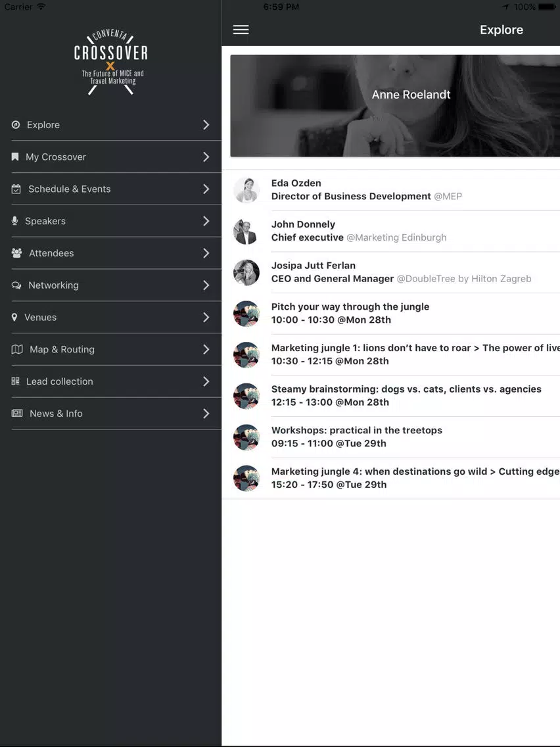This screenshot has width=560, height=747.
Task: Open Eda Ozden's speaker entry
Action: point(390,189)
